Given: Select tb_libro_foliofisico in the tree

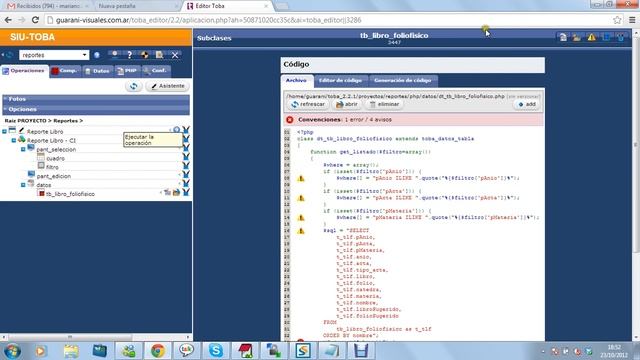Looking at the screenshot, I should coord(70,194).
